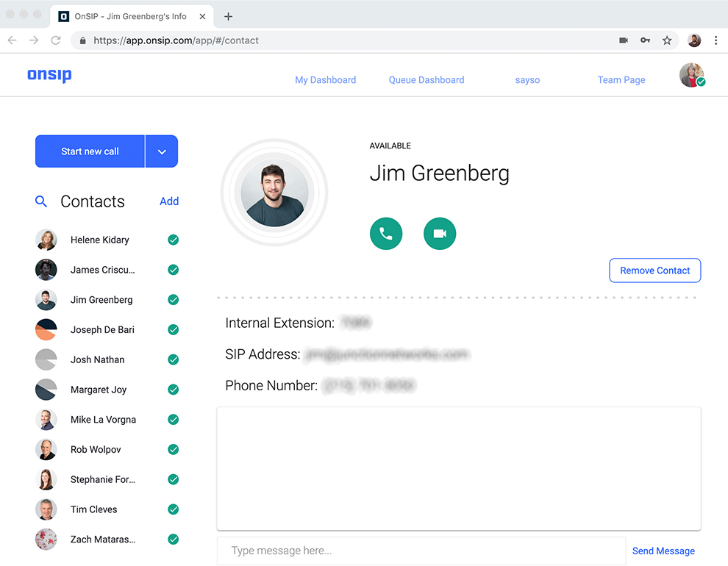The image size is (728, 566).
Task: Click the OnSIP logo
Action: coord(49,75)
